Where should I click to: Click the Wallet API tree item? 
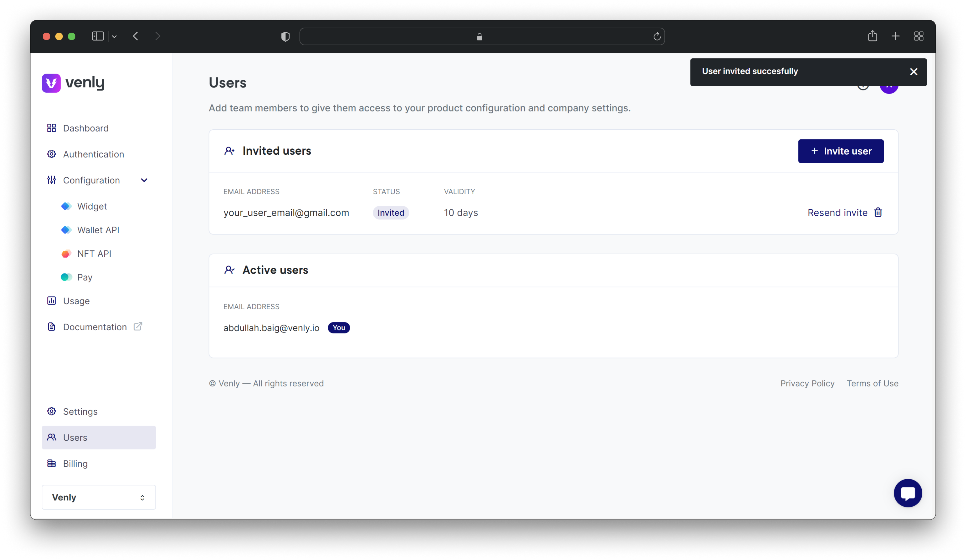(x=98, y=229)
